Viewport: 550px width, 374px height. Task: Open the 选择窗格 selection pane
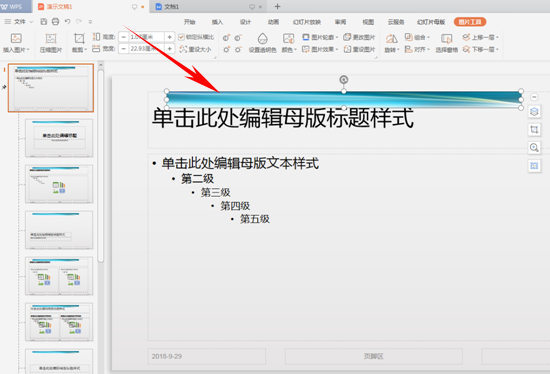pos(447,43)
